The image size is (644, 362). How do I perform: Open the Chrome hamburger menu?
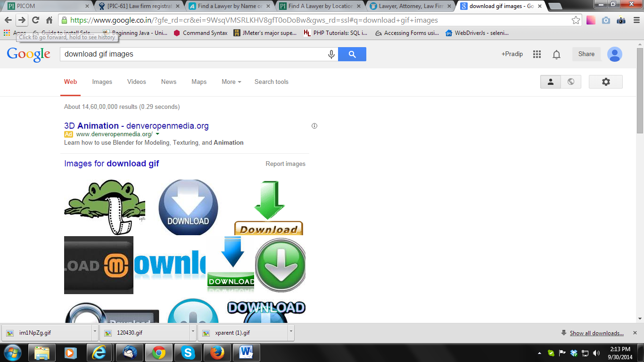[636, 20]
